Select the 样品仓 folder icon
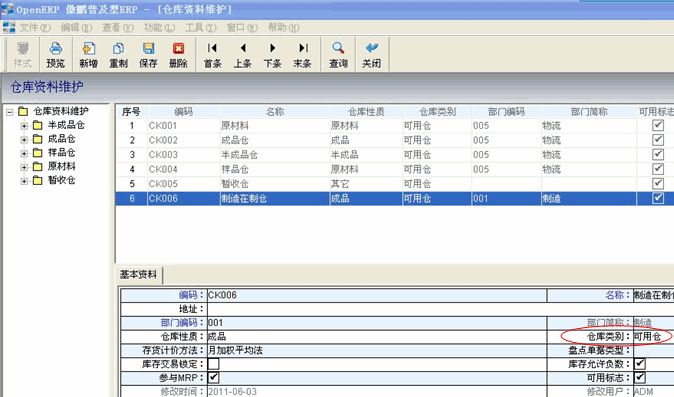This screenshot has width=674, height=397. [x=38, y=153]
